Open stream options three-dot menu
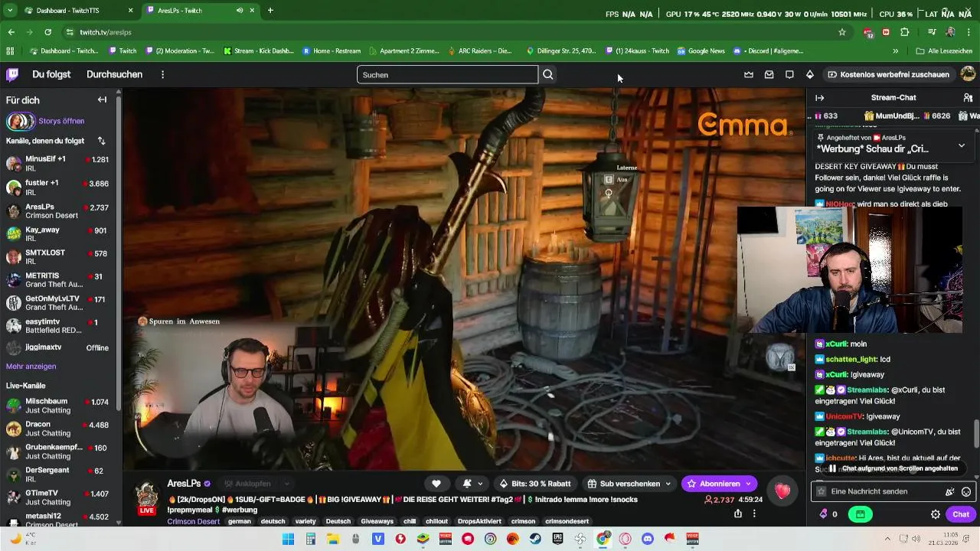 (x=754, y=514)
